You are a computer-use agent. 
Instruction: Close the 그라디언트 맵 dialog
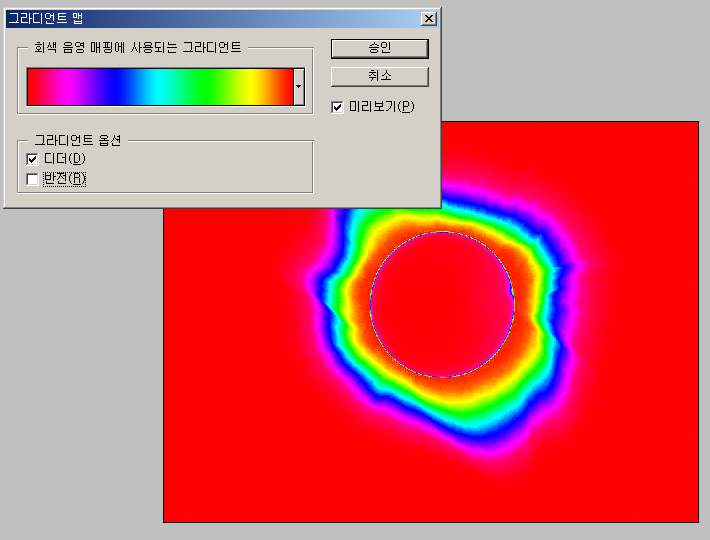(428, 19)
